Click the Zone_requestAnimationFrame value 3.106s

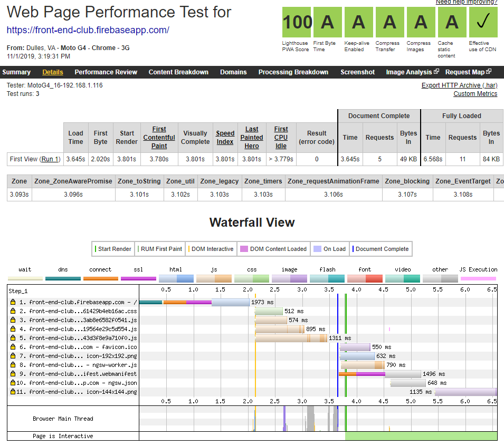coord(334,194)
